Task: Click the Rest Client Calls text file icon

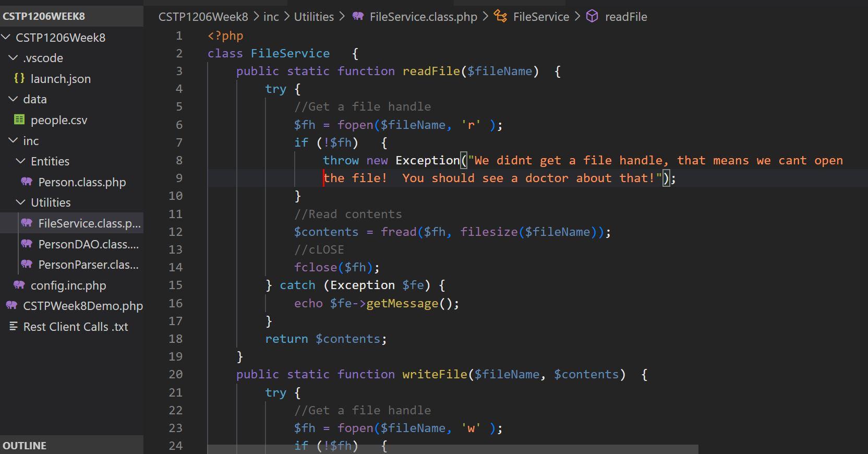Action: pyautogui.click(x=14, y=326)
